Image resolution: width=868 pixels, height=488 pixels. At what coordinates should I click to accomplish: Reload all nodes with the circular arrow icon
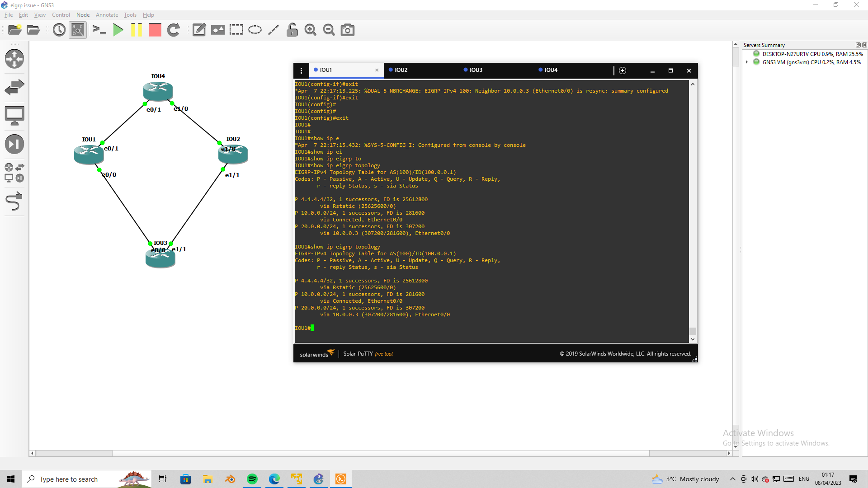tap(174, 30)
